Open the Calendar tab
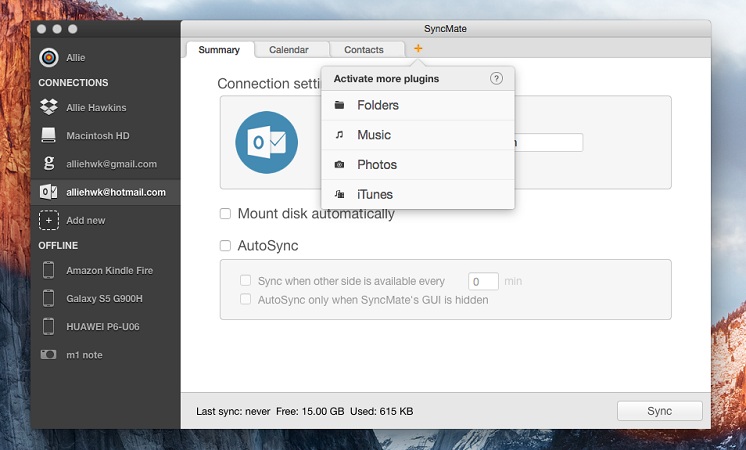This screenshot has width=746, height=450. coord(289,50)
